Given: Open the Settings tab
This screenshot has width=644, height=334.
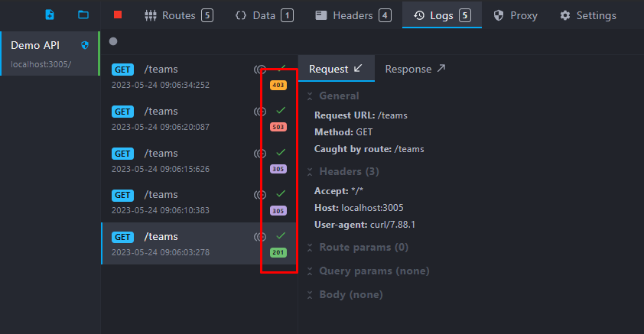Looking at the screenshot, I should pyautogui.click(x=588, y=15).
